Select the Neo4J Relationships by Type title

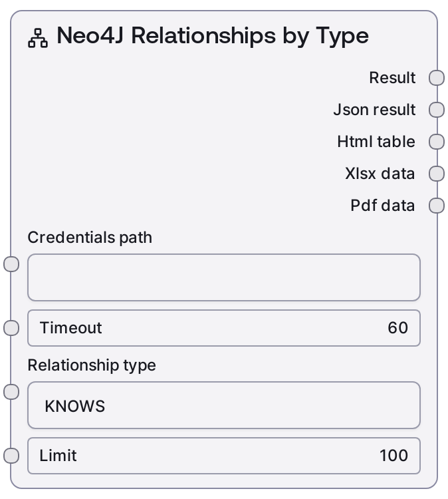212,36
